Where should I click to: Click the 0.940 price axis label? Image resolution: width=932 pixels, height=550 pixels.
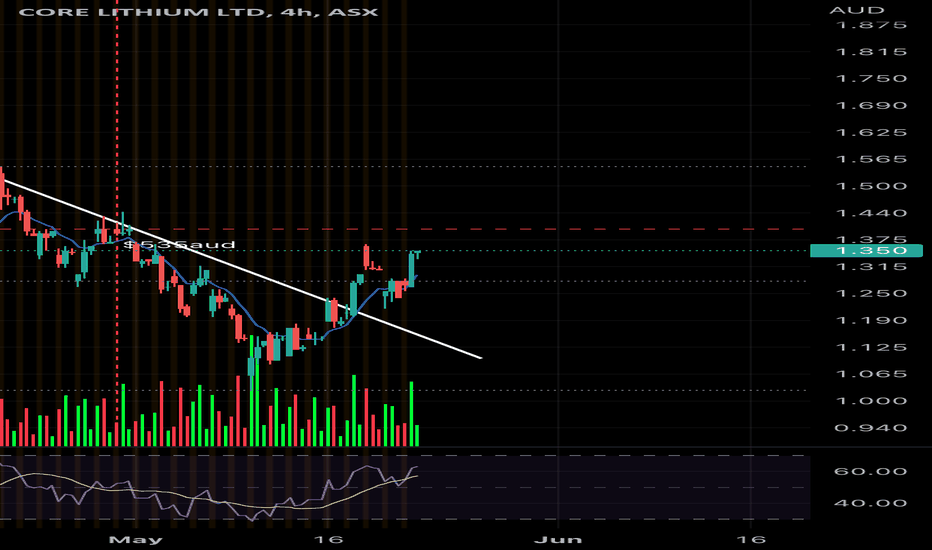871,428
